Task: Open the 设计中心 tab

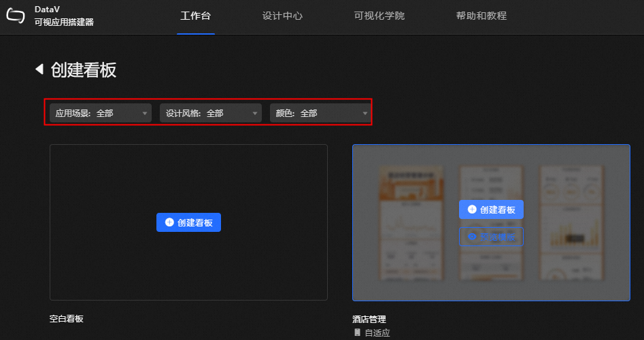Action: pyautogui.click(x=283, y=16)
